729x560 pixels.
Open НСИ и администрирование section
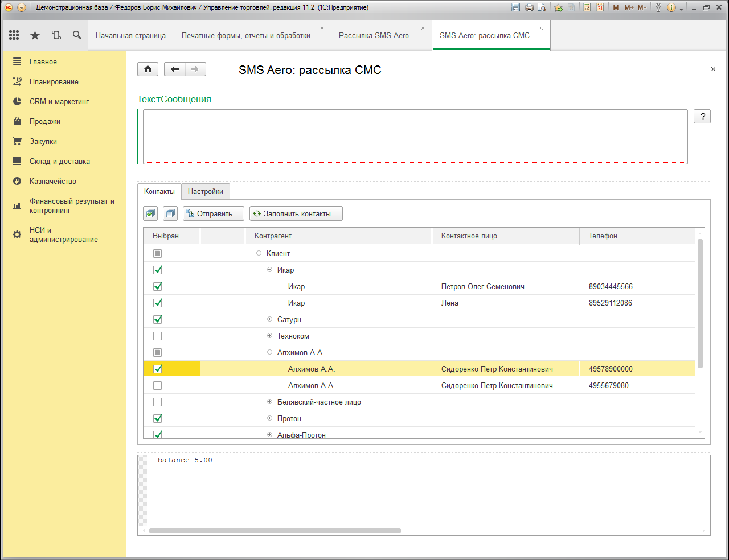[64, 234]
